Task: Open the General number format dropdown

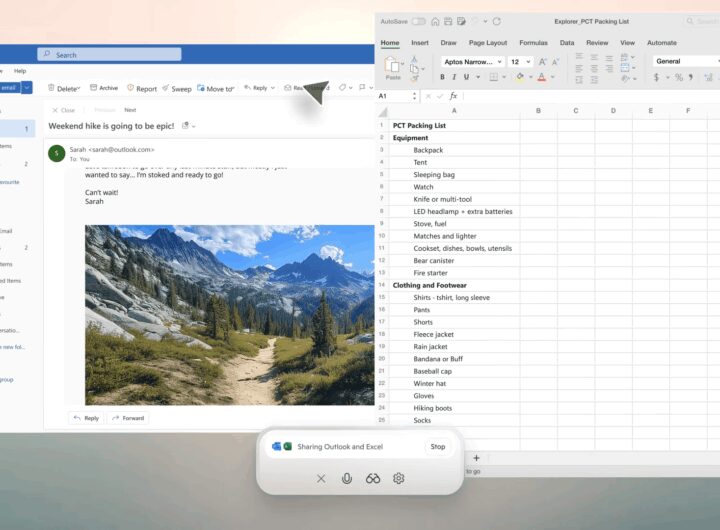Action: pos(684,61)
